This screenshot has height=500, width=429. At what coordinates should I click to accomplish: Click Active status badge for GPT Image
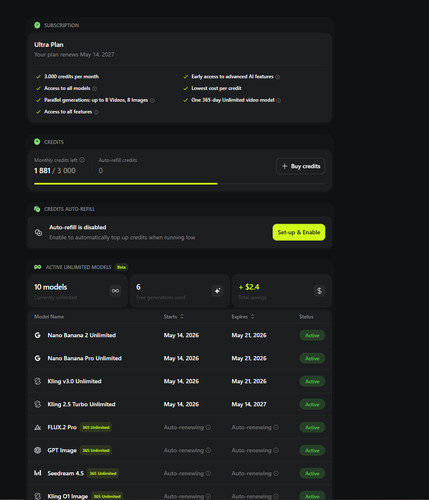pyautogui.click(x=312, y=450)
